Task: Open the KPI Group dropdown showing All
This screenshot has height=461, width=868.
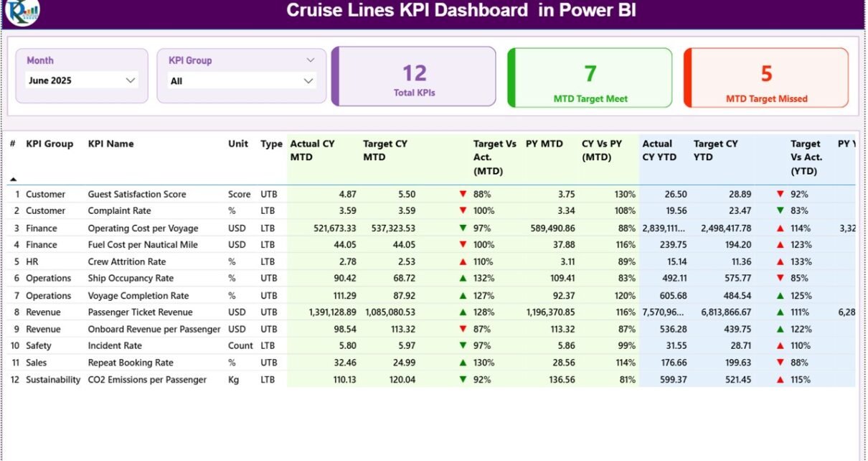Action: click(242, 81)
